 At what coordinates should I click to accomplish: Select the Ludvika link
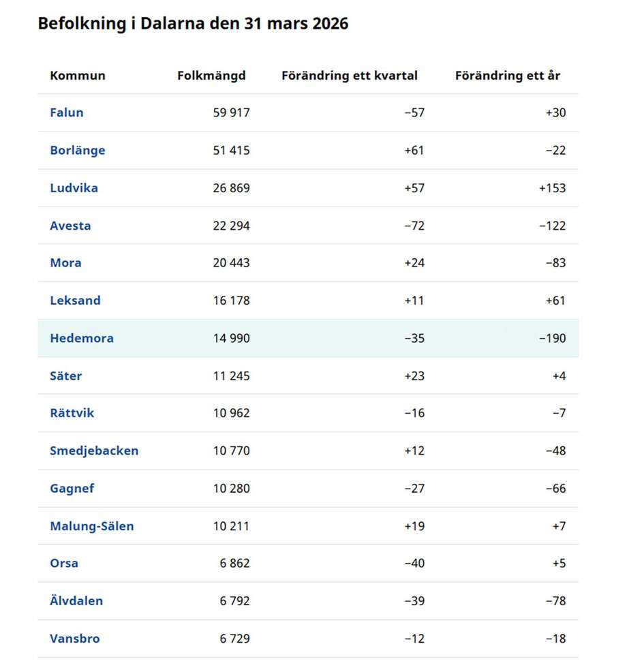(74, 188)
